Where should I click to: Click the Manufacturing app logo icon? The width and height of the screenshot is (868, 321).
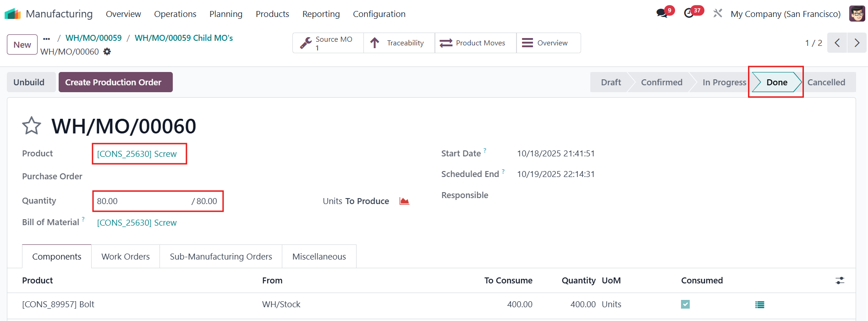[13, 14]
